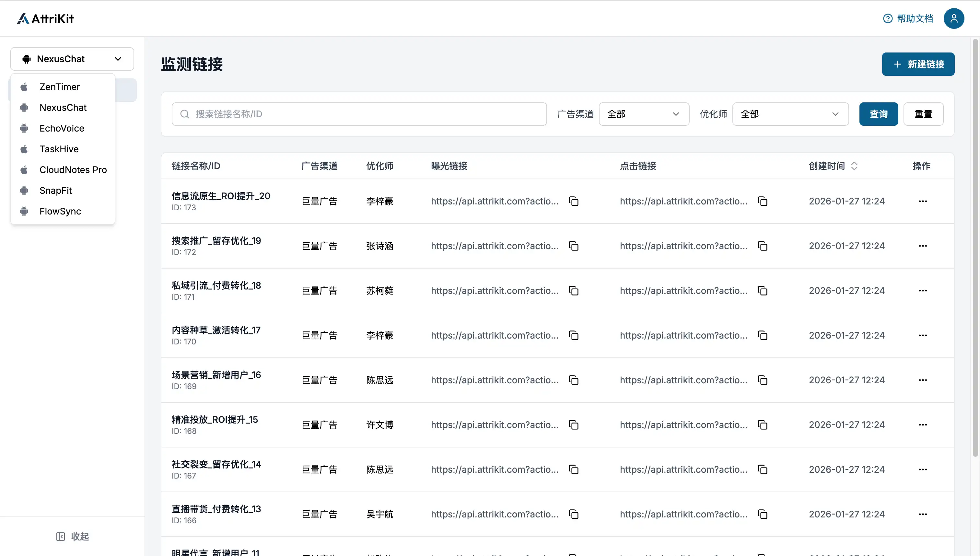Click the user avatar icon
Screen dimensions: 980x556
[x=953, y=18]
